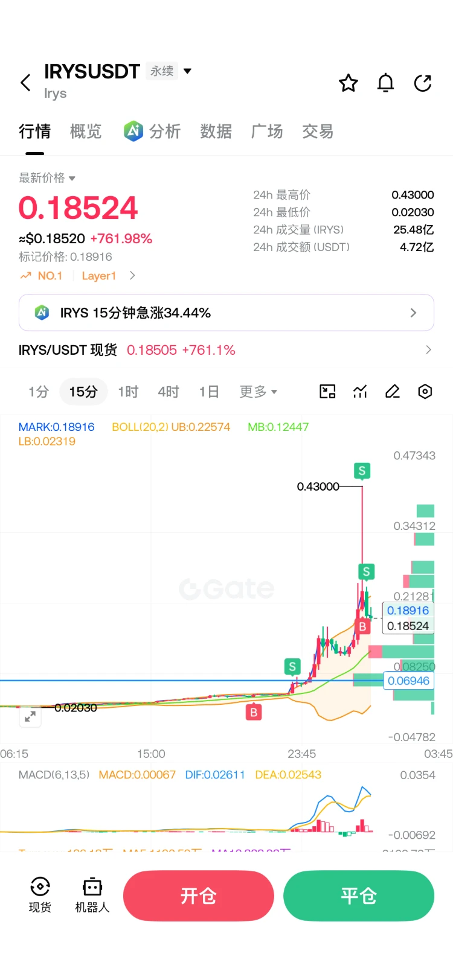Tap the red B buy marker below chart line
453x980 pixels.
point(254,713)
